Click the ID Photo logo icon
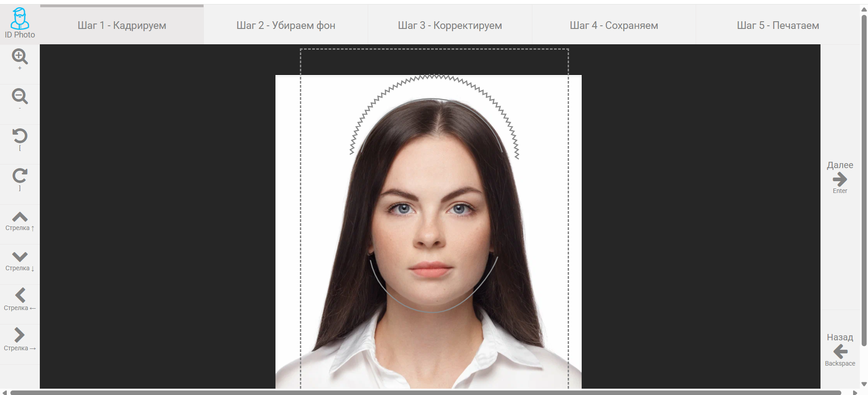 pyautogui.click(x=19, y=19)
